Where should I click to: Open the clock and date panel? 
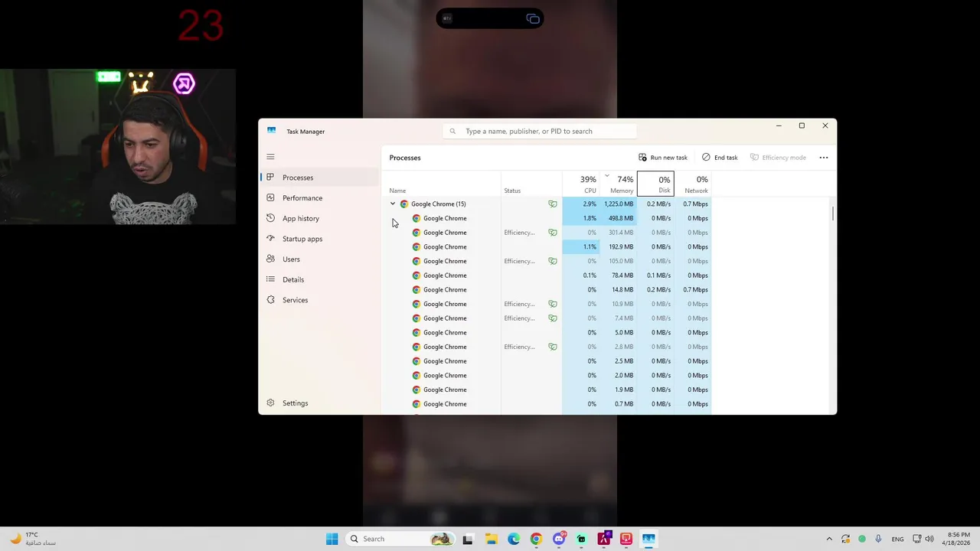(959, 539)
